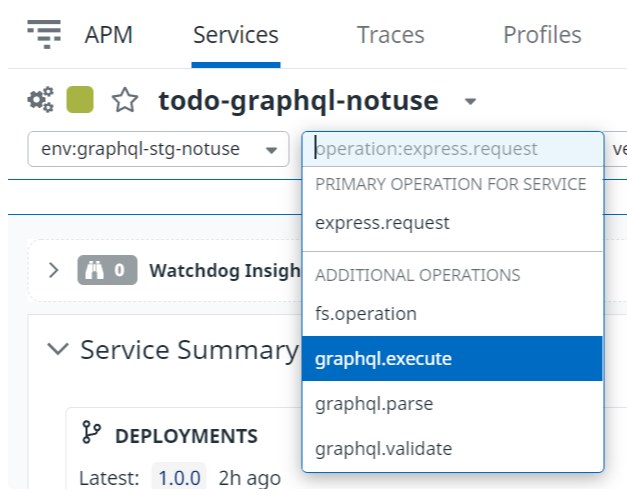Screen dimensions: 627x500
Task: Switch to the Profiles tab
Action: pyautogui.click(x=542, y=35)
